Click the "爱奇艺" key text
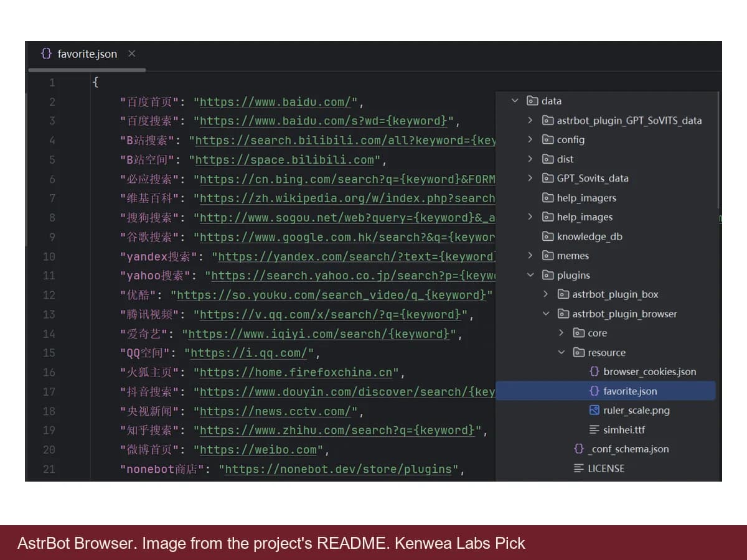Screen dimensions: 747x560 (144, 334)
